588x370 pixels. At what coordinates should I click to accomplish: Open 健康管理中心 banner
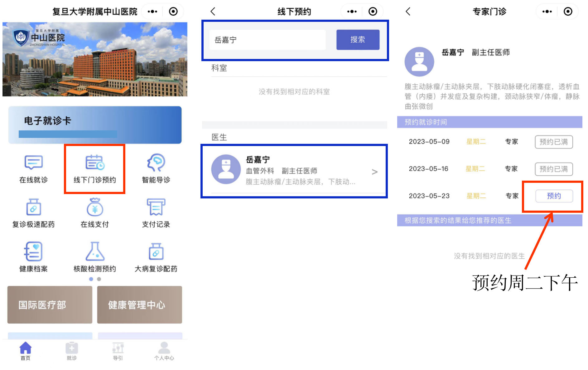139,305
